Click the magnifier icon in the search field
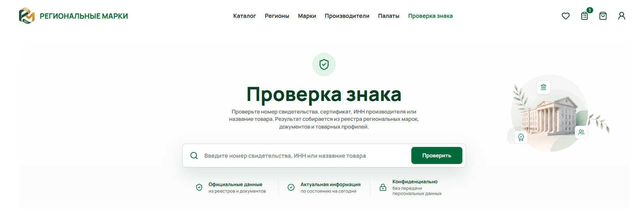The height and width of the screenshot is (223, 644). click(194, 156)
